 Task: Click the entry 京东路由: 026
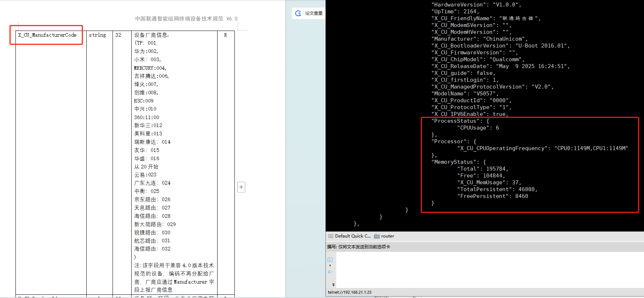coord(152,199)
